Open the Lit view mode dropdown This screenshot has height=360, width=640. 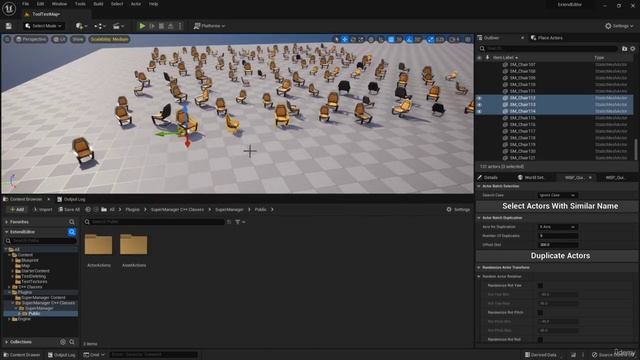pos(60,39)
